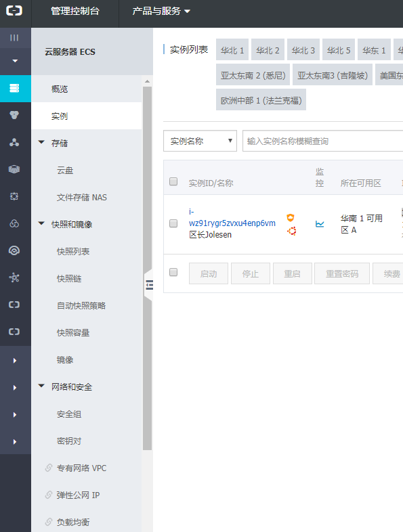Select the 华北 2 region tab
Screen dimensions: 403x532
(x=268, y=49)
